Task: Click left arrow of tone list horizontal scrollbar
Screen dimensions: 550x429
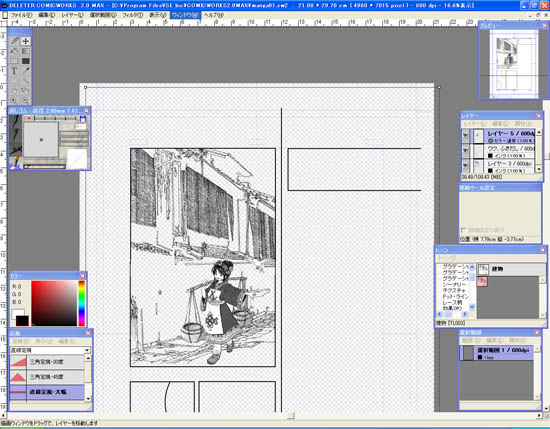Action: coord(440,314)
